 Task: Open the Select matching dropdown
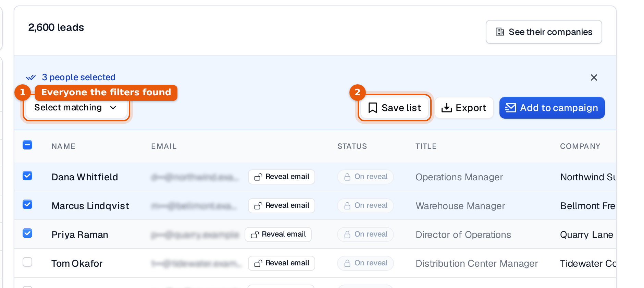(76, 108)
